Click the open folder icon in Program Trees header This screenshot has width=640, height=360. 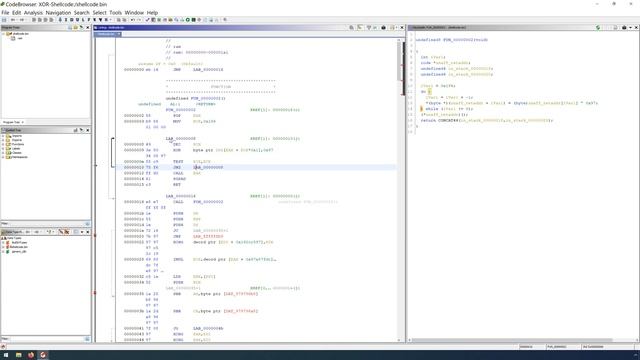pos(76,27)
